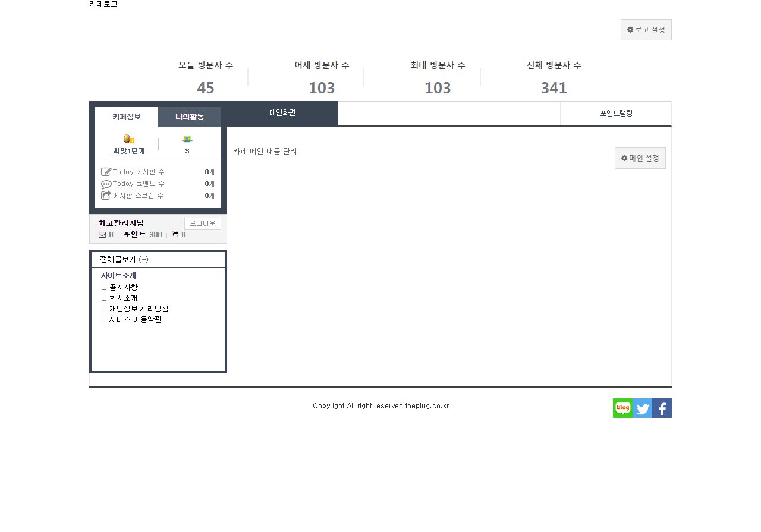Open the Facebook icon

pos(662,408)
